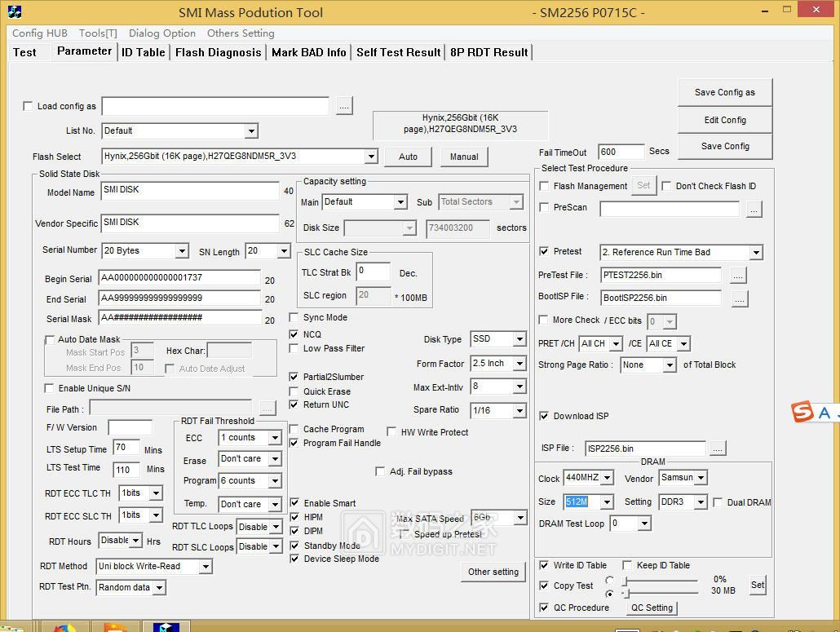The width and height of the screenshot is (840, 632).
Task: Click the Sogou input method S icon
Action: [x=803, y=413]
